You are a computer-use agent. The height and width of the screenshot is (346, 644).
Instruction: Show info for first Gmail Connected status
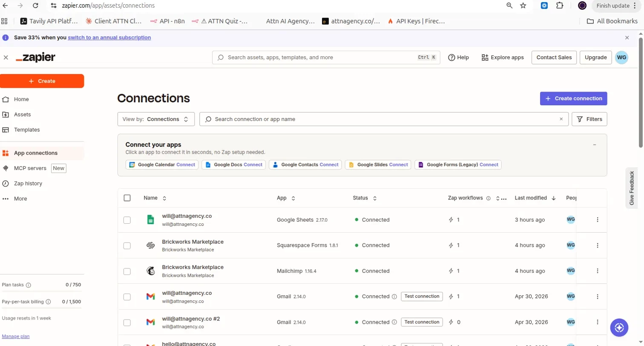pyautogui.click(x=394, y=297)
